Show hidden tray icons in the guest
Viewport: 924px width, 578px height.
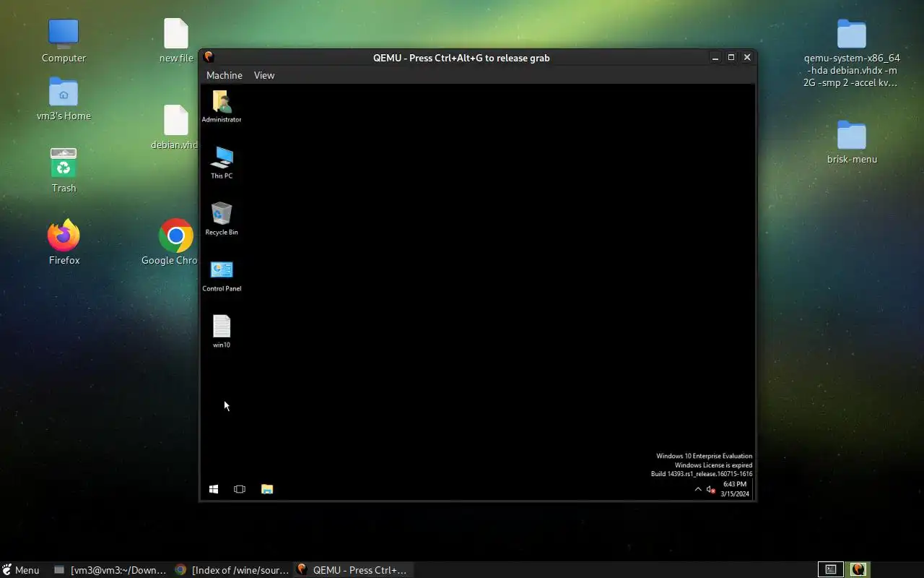click(698, 489)
